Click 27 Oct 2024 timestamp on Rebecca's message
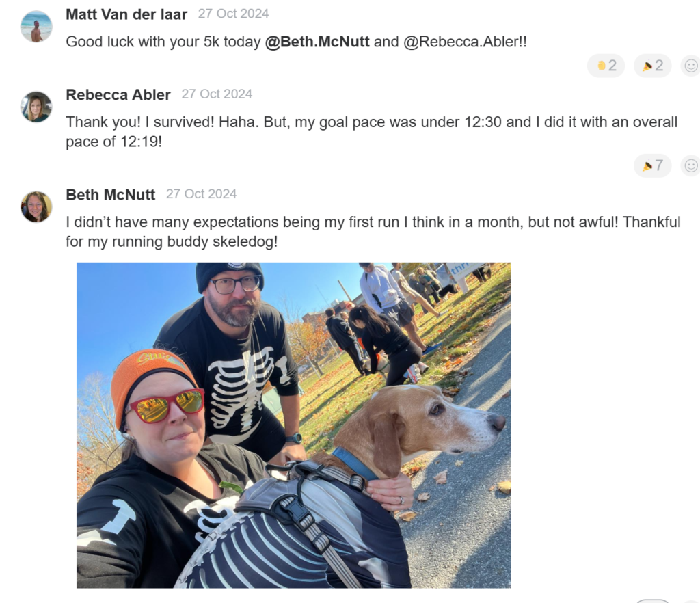700x603 pixels. [217, 94]
